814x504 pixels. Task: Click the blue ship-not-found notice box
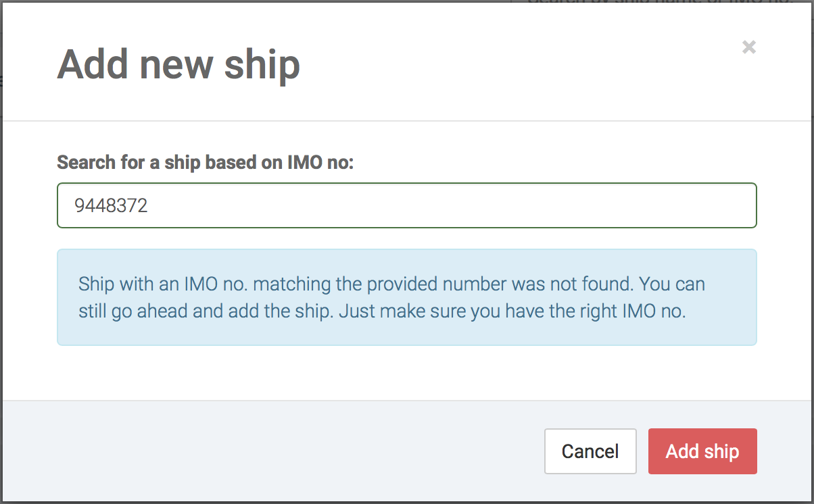(406, 297)
